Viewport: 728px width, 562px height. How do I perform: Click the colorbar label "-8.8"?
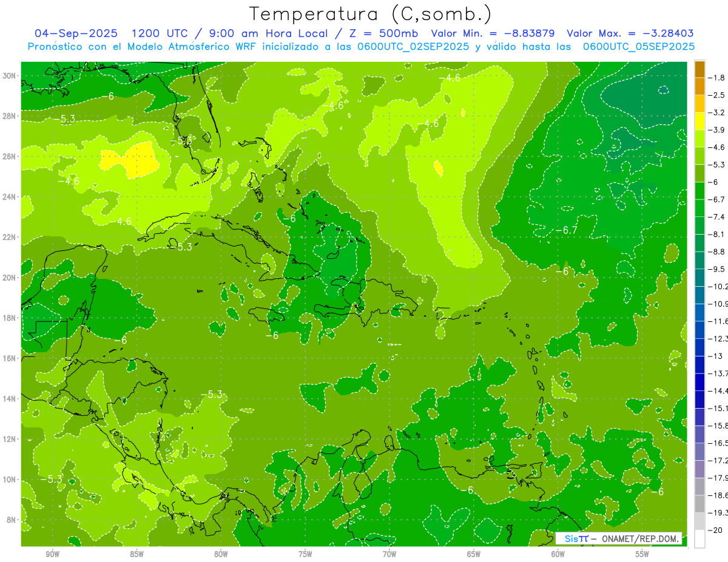tap(717, 252)
